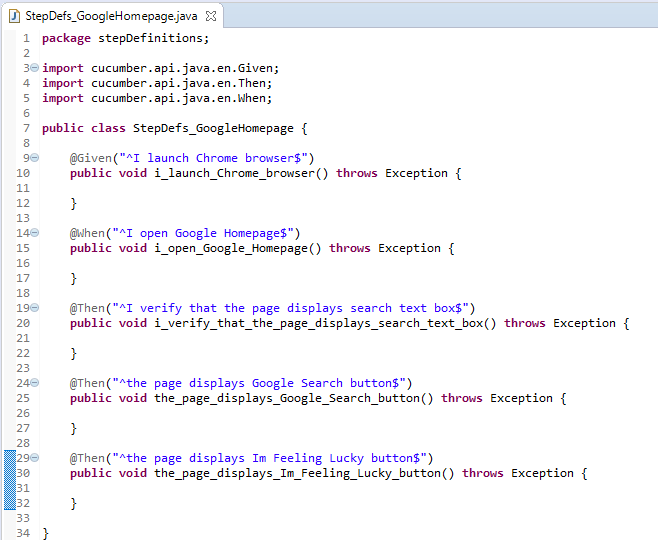658x540 pixels.
Task: Click method 'the_page_displays_Google_Search_button()'
Action: (x=294, y=398)
